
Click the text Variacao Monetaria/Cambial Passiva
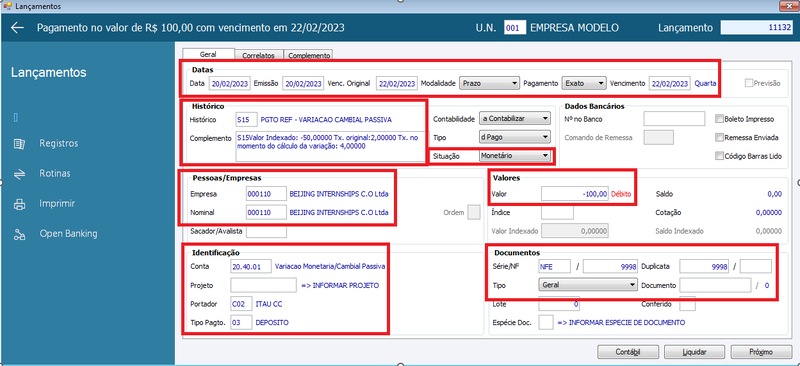(x=330, y=266)
